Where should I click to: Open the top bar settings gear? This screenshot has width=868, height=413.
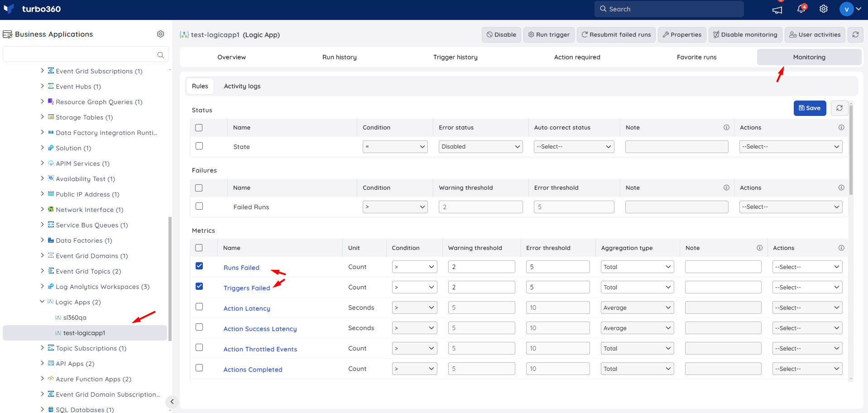824,9
